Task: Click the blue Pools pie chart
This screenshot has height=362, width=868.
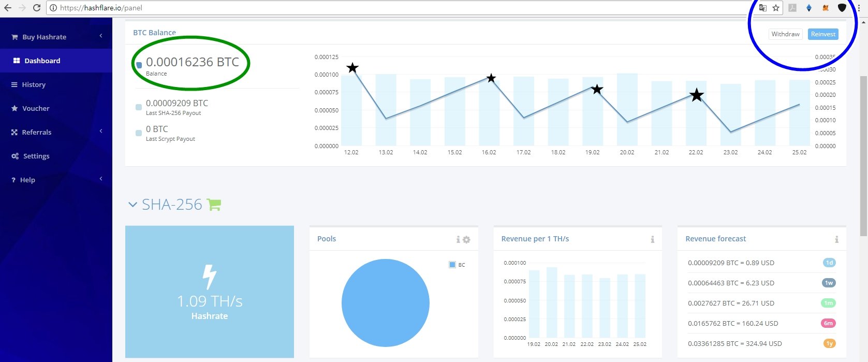Action: point(386,302)
